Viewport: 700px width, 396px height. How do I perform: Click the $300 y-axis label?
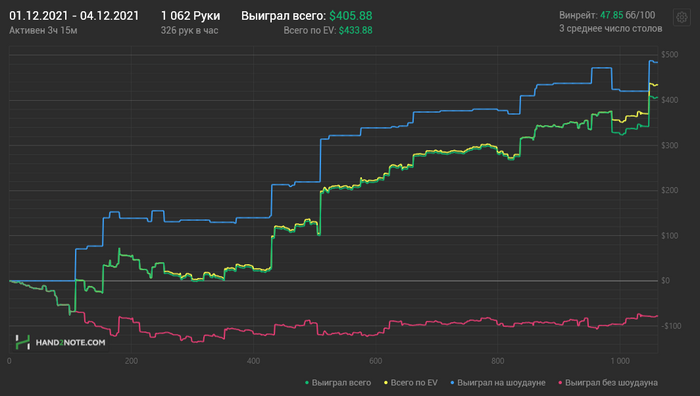[x=670, y=146]
